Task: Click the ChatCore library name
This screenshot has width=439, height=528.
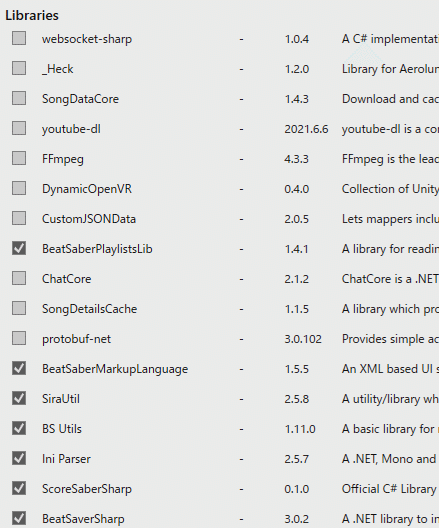Action: [x=67, y=279]
